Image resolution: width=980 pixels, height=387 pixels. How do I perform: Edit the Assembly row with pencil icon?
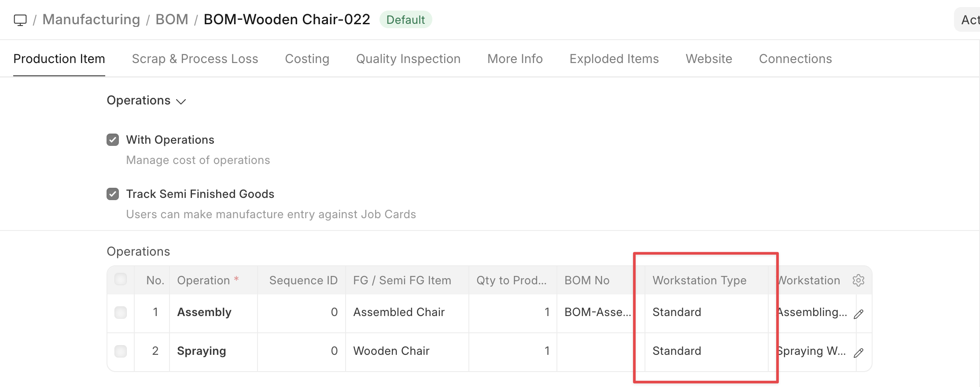pyautogui.click(x=858, y=314)
